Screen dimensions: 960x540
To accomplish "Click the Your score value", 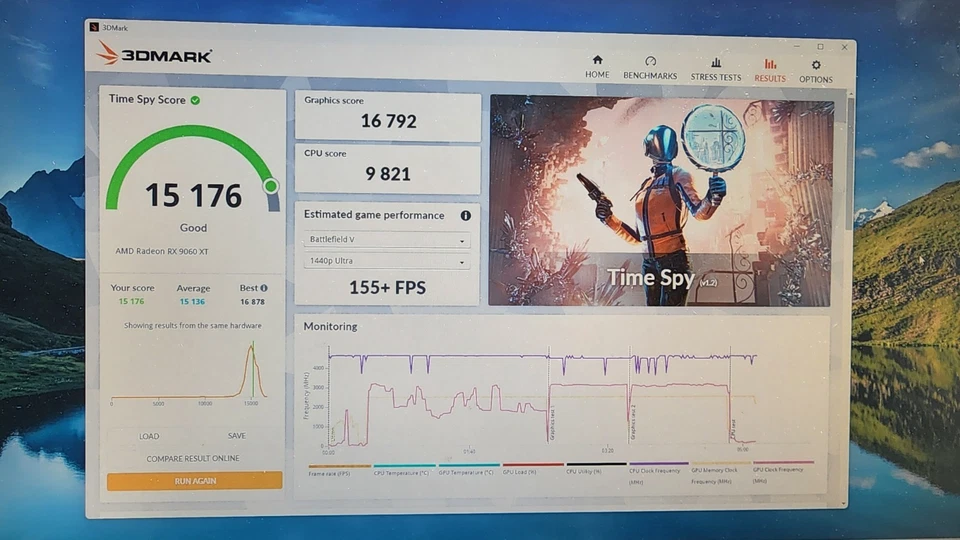I will [x=132, y=301].
